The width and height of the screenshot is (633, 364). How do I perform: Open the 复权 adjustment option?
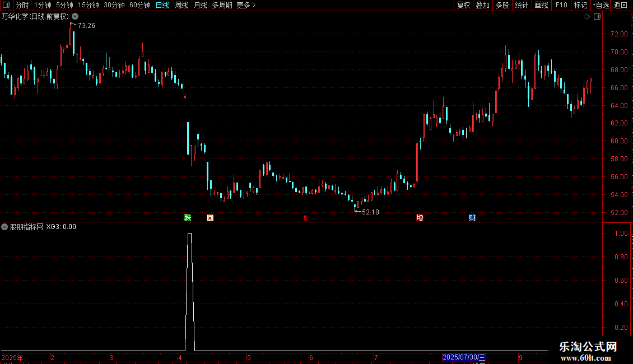click(x=463, y=5)
